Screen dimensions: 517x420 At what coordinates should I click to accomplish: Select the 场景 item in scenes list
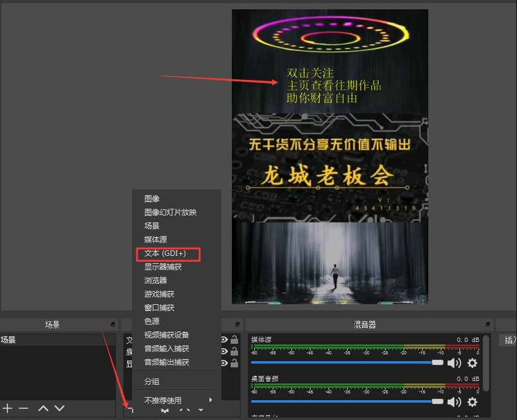58,339
